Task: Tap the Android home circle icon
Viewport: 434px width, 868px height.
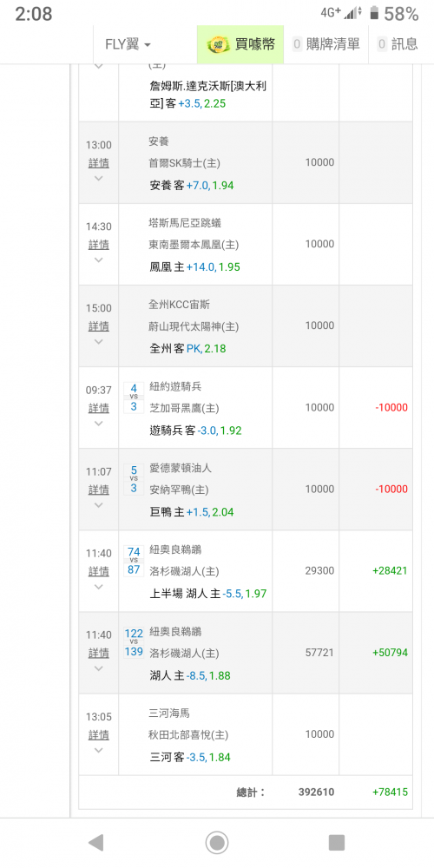Action: (x=217, y=843)
